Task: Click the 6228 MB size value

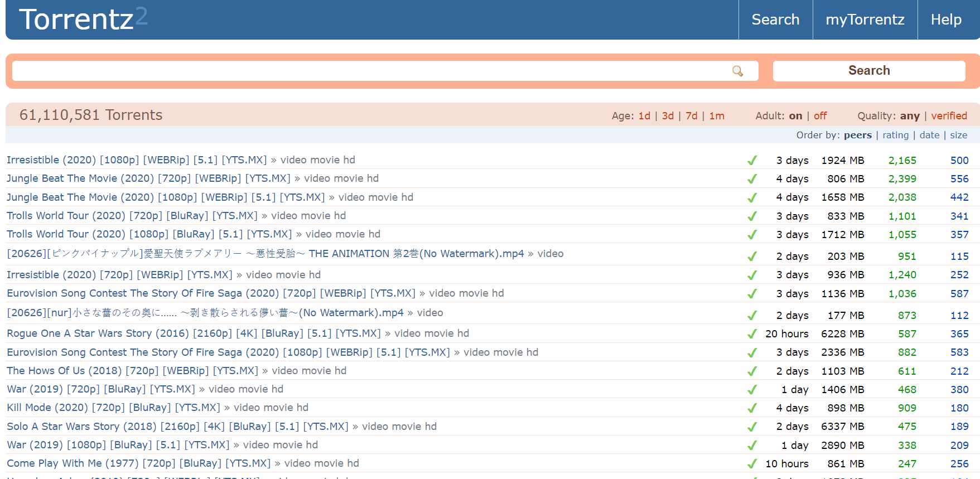Action: coord(843,334)
